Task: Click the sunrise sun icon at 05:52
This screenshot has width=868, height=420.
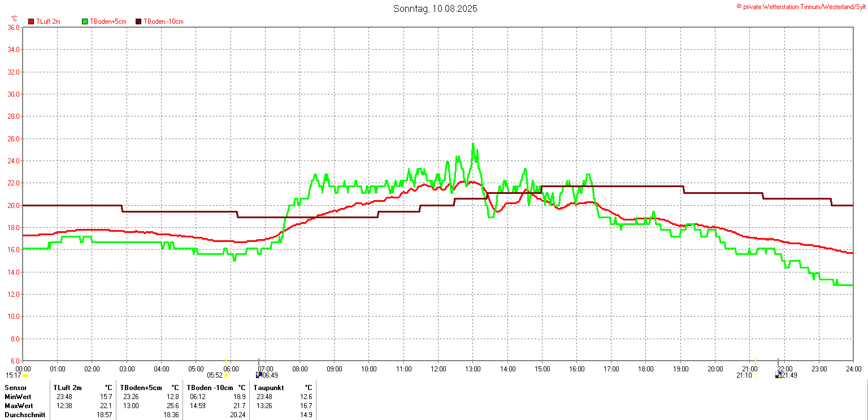Action: [x=226, y=375]
